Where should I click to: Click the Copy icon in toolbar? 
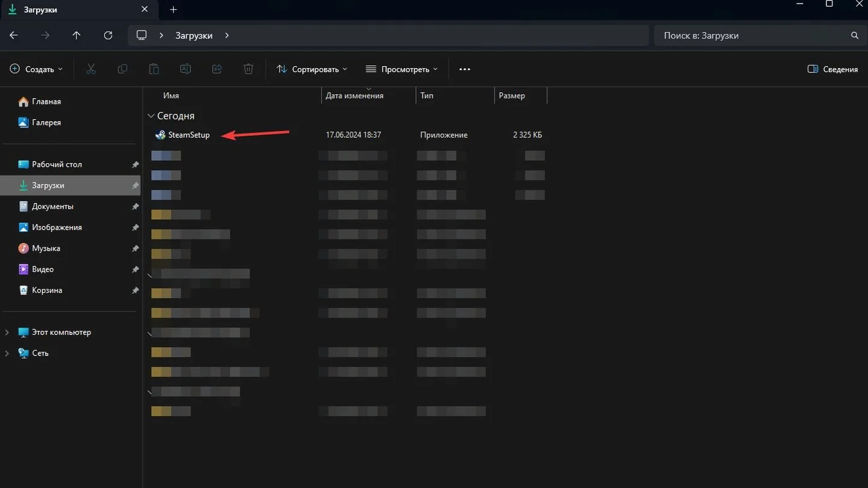tap(122, 69)
